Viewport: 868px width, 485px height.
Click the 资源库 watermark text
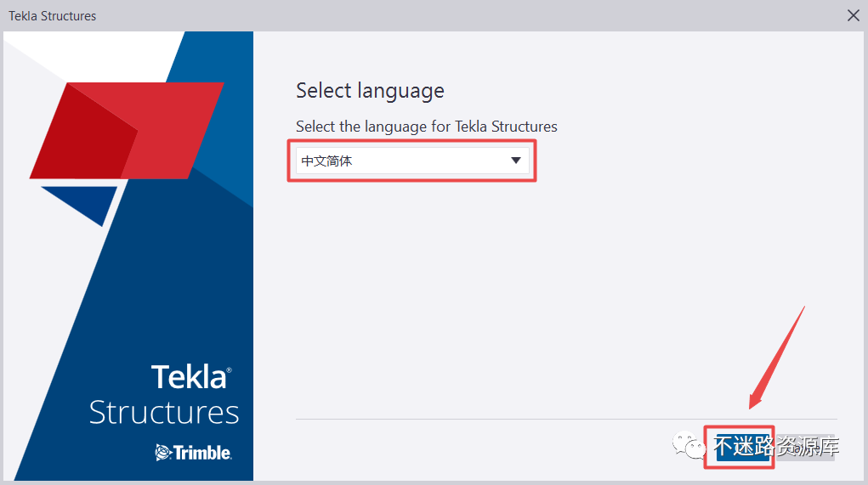tap(807, 446)
